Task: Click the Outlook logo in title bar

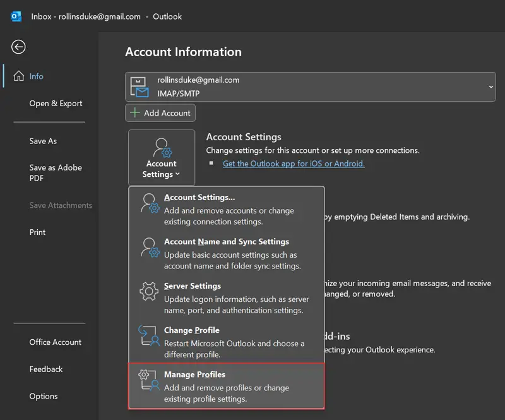Action: click(x=16, y=16)
